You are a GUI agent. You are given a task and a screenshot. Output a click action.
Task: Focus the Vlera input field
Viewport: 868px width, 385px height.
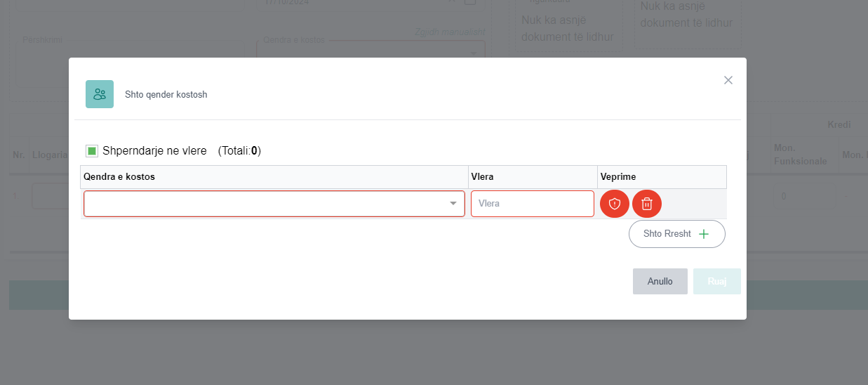pyautogui.click(x=532, y=204)
